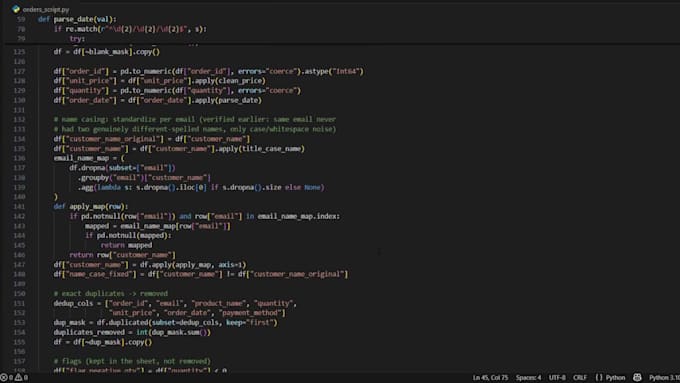Image resolution: width=680 pixels, height=383 pixels.
Task: Click the 'duplicates_removed = int' line
Action: point(132,332)
